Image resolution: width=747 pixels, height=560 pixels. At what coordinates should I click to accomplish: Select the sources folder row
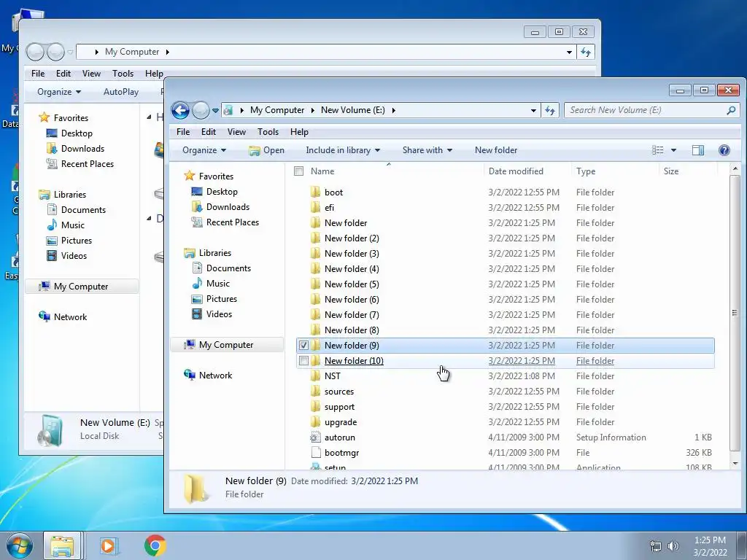point(505,392)
